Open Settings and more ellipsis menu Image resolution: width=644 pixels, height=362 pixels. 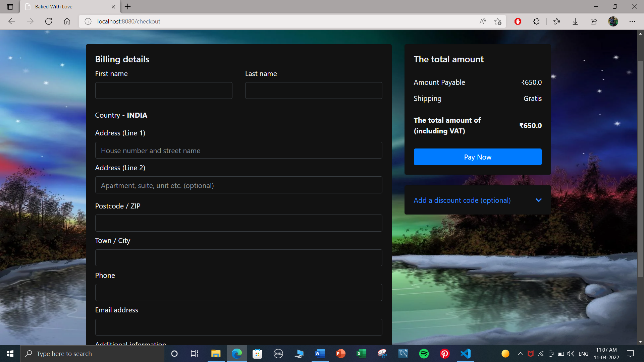632,21
